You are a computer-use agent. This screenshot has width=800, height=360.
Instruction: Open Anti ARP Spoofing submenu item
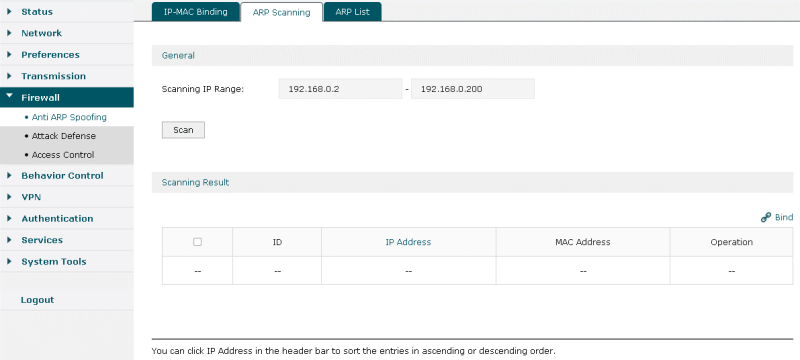69,117
